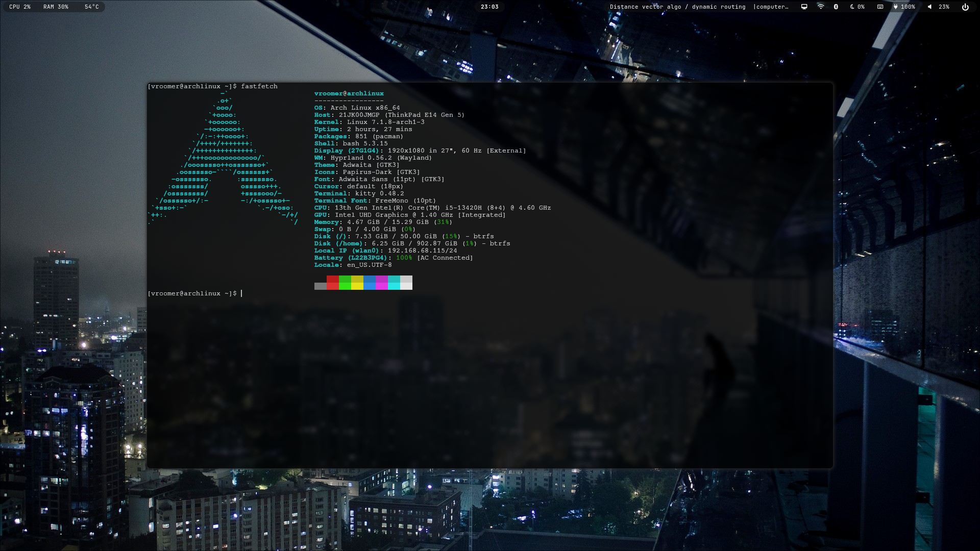Screen dimensions: 980x551
Task: Click the 'fastfetch' command text
Action: (x=259, y=86)
